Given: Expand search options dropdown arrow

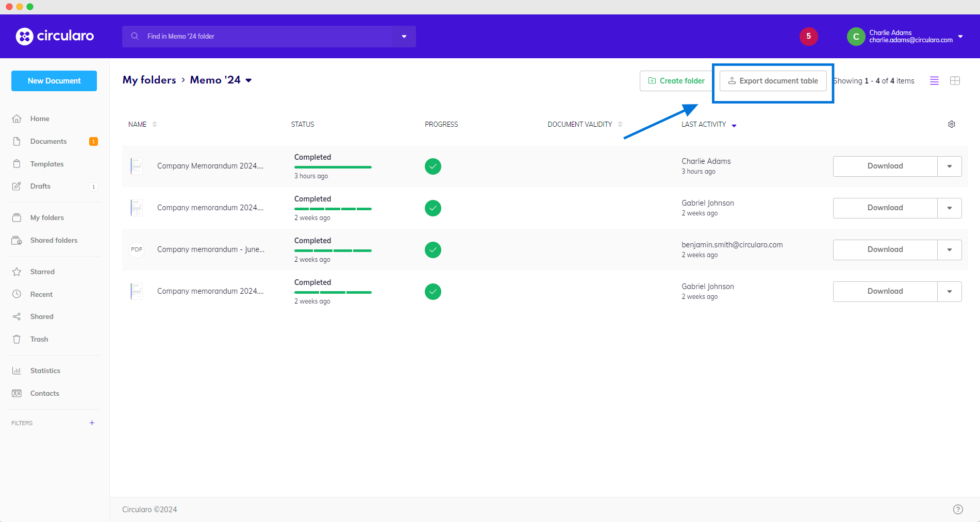Looking at the screenshot, I should coord(404,37).
